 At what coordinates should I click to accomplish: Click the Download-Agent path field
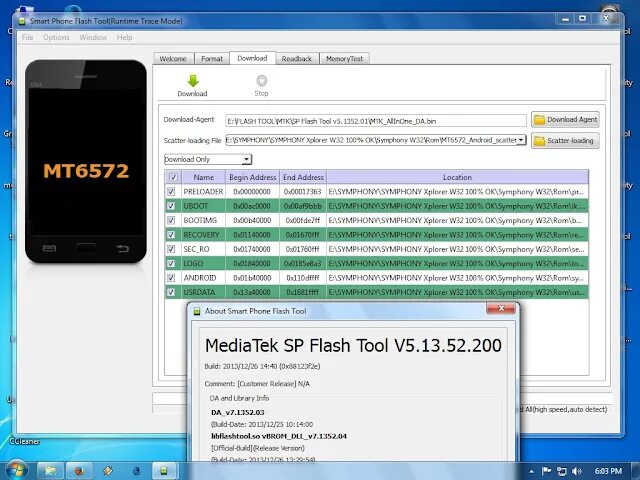click(376, 121)
